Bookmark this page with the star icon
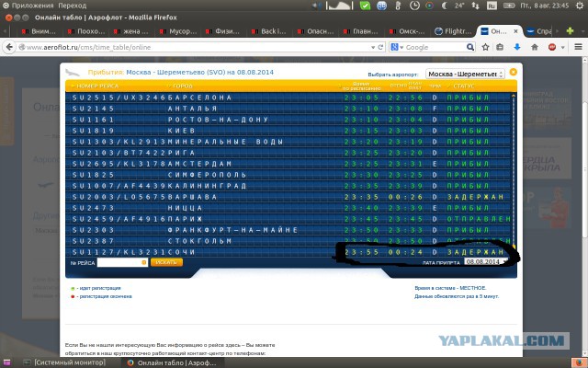The image size is (588, 368). 485,47
